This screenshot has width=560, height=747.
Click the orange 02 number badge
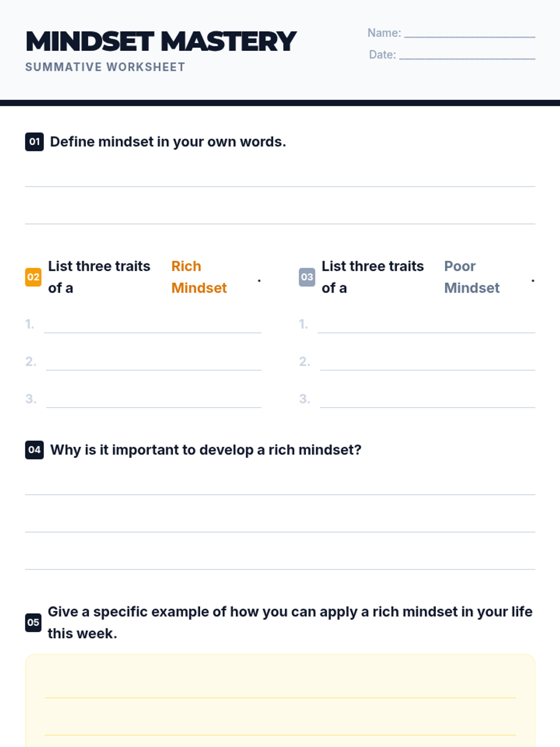click(x=33, y=277)
